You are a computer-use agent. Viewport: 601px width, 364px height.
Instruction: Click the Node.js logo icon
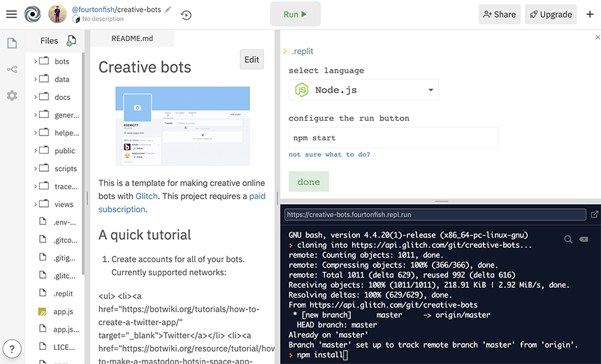click(x=302, y=90)
